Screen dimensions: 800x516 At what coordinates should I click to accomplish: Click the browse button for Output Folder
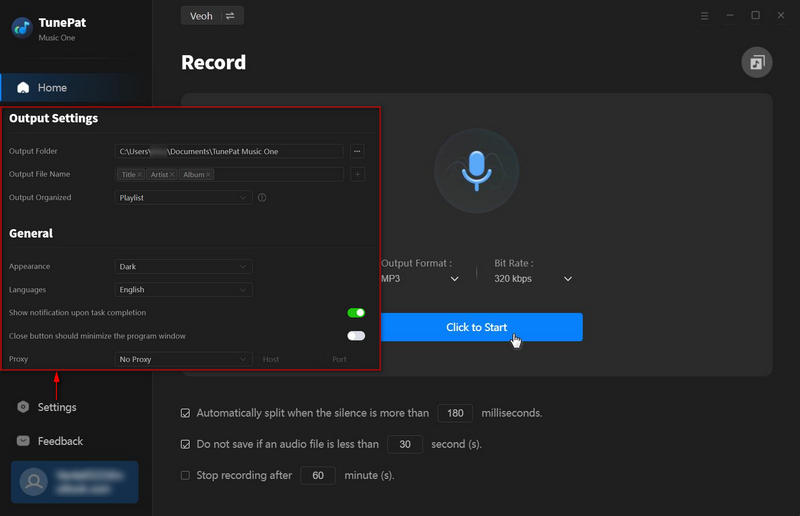point(357,151)
